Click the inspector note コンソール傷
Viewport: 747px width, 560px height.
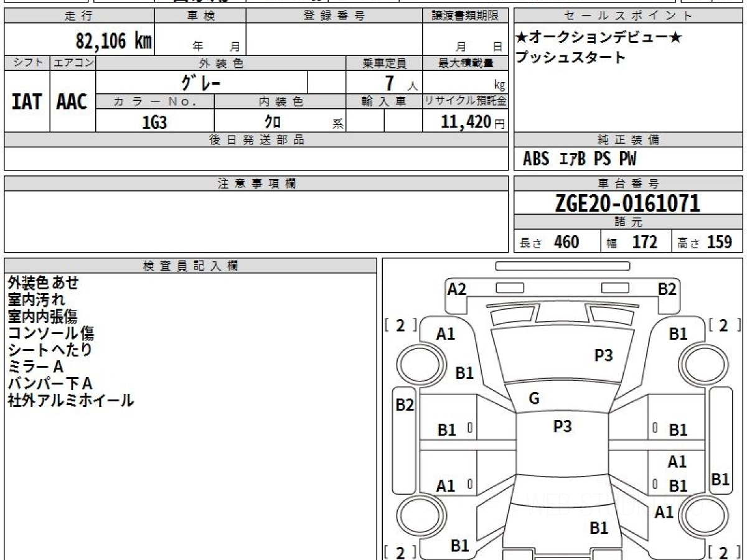pos(51,333)
